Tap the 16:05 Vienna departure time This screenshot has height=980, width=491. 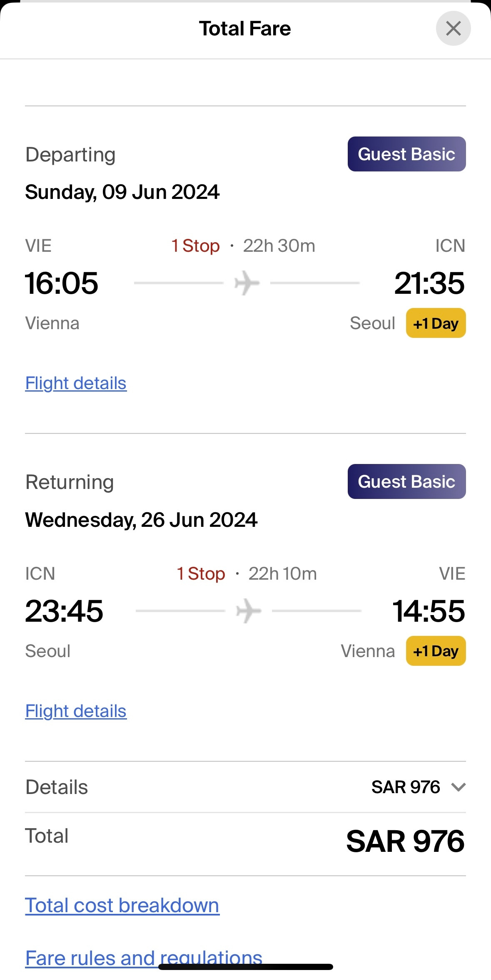pos(62,283)
